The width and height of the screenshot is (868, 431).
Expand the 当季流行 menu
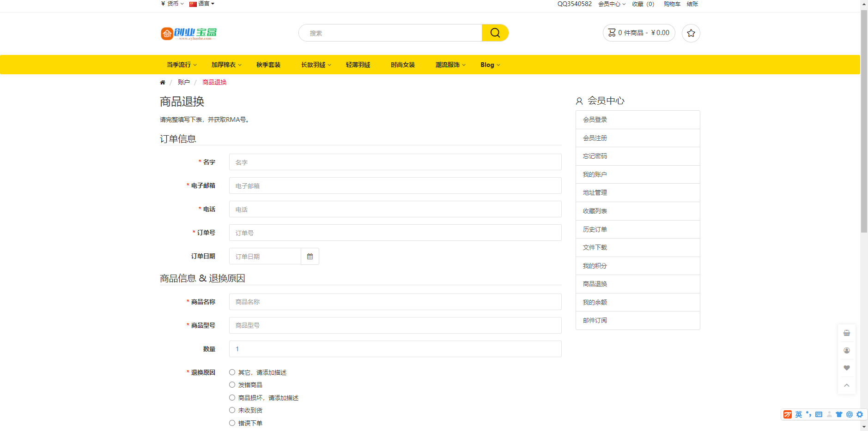182,65
